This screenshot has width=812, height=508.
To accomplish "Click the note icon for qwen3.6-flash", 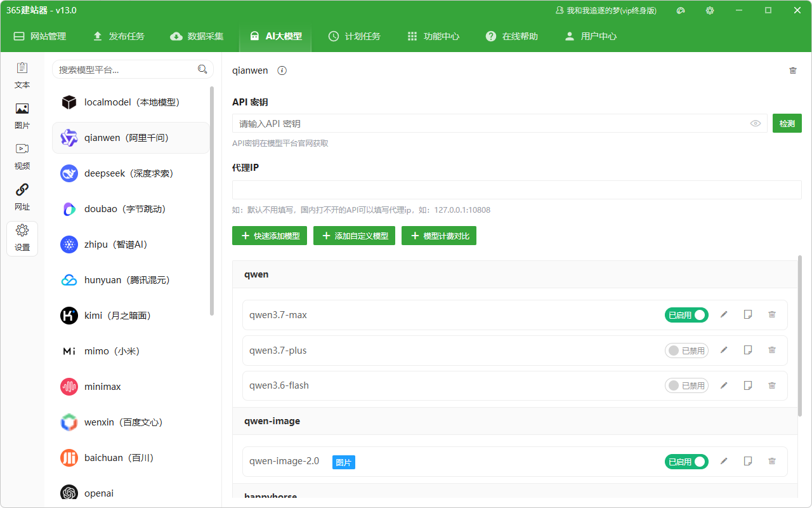I will point(748,385).
